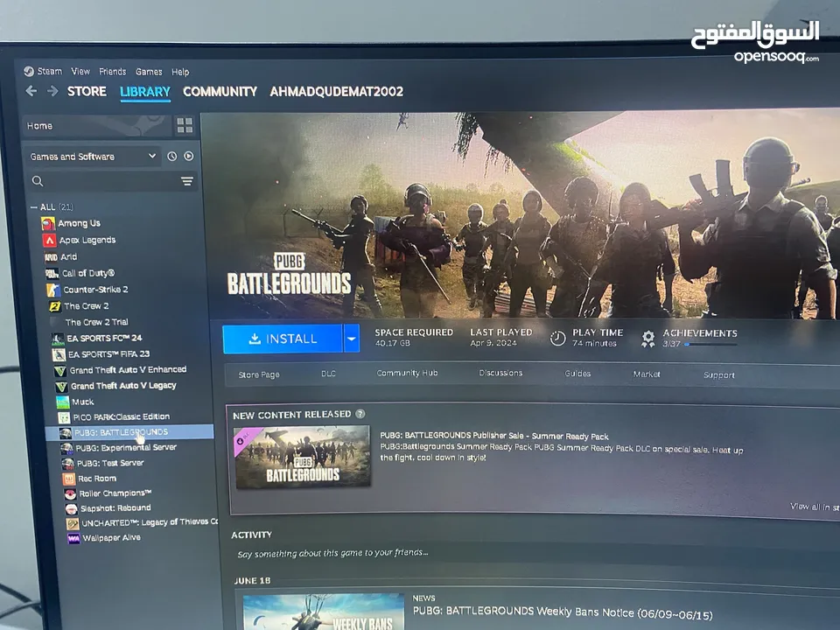The image size is (840, 630).
Task: Select the Counter-Strike 2 game icon
Action: 53,290
